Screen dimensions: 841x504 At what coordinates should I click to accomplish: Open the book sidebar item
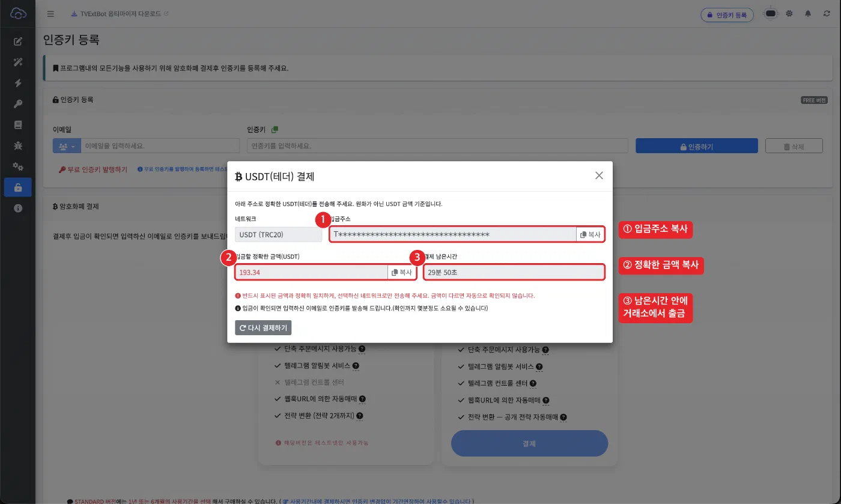click(x=18, y=125)
